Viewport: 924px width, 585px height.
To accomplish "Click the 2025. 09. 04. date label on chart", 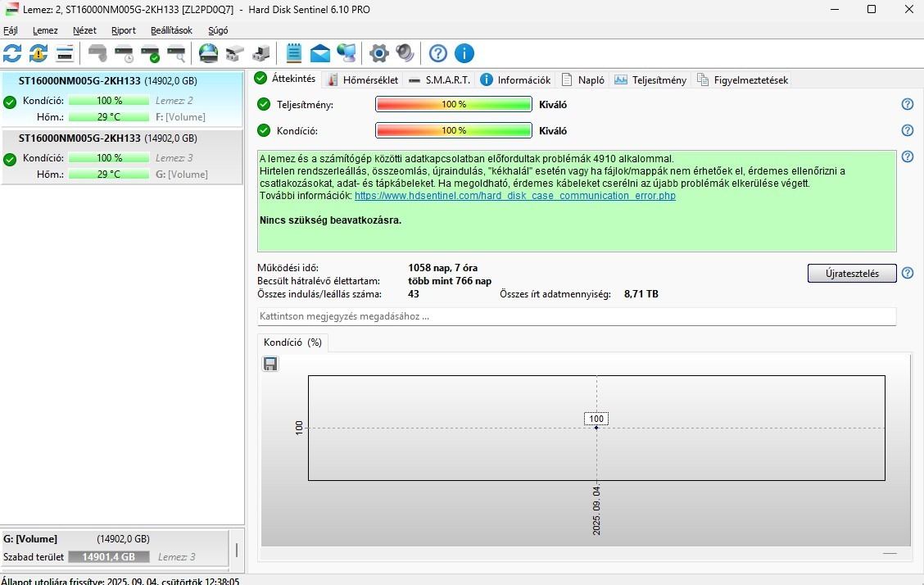I will pos(596,510).
